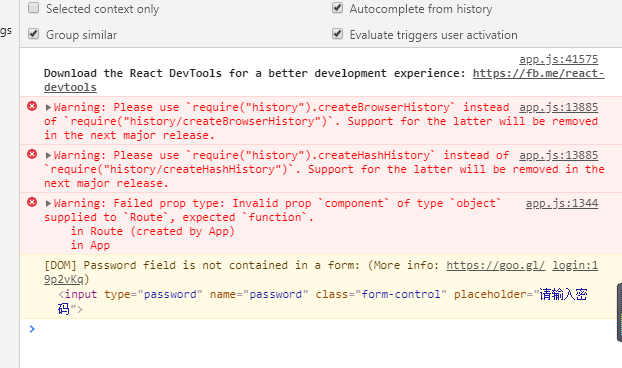622x368 pixels.
Task: Select the password input element markup
Action: point(323,301)
